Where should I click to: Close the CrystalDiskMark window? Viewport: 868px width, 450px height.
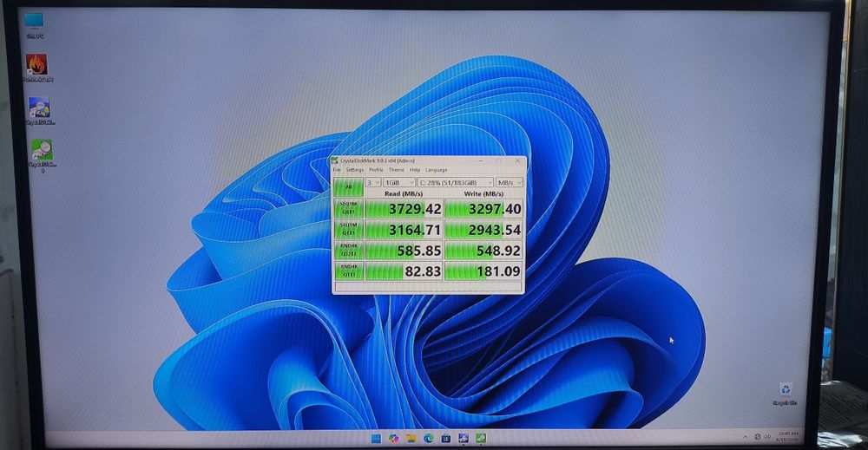517,161
